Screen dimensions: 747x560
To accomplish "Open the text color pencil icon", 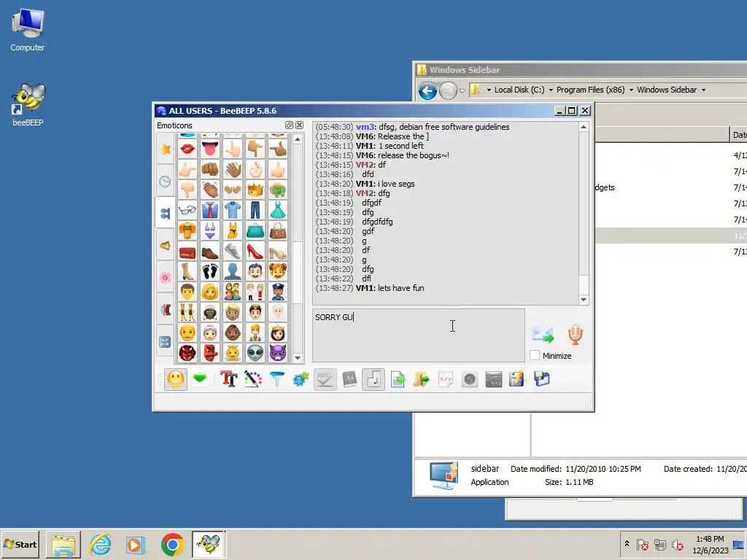I will tap(253, 379).
